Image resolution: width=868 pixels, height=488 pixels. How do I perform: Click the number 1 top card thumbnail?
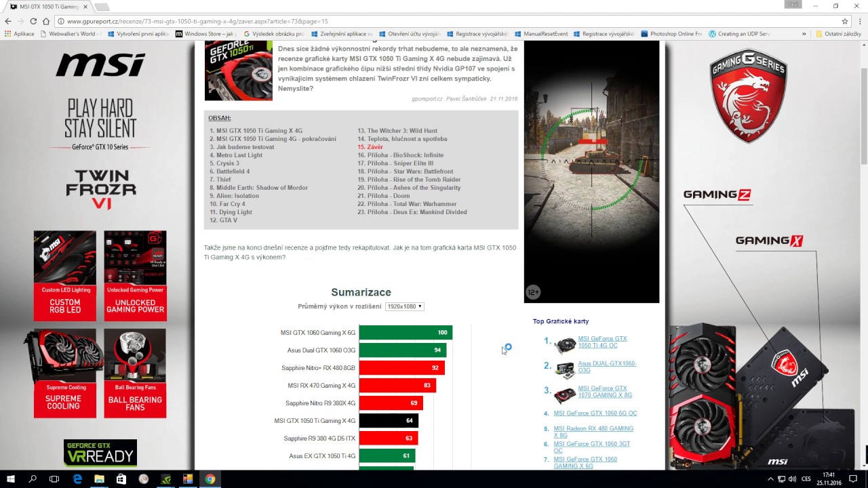(565, 346)
